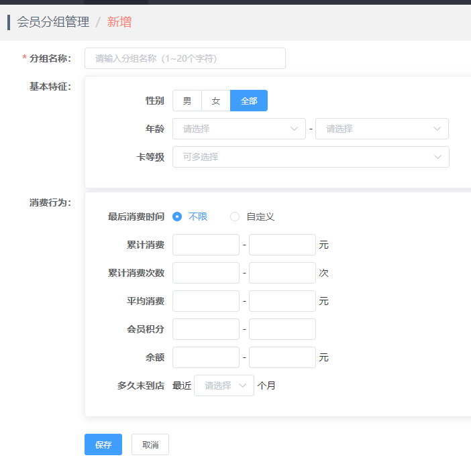Open the minimum 年龄 age dropdown
The height and width of the screenshot is (476, 471).
(x=239, y=129)
